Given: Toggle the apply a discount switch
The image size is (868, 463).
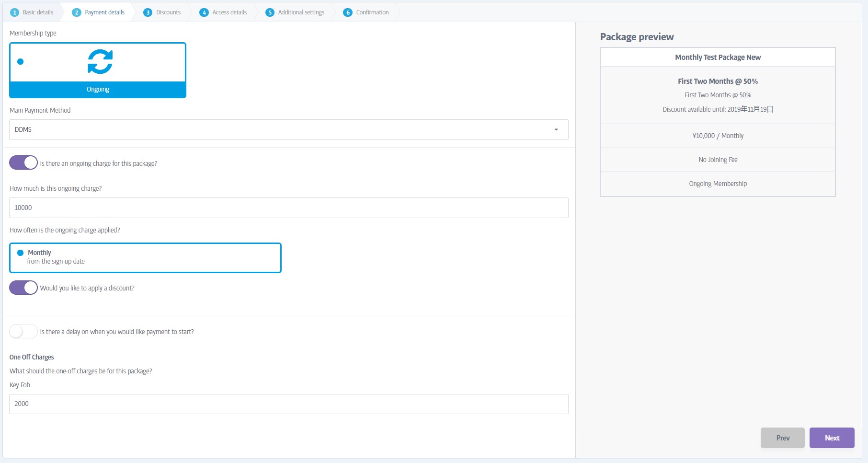Looking at the screenshot, I should coord(23,288).
